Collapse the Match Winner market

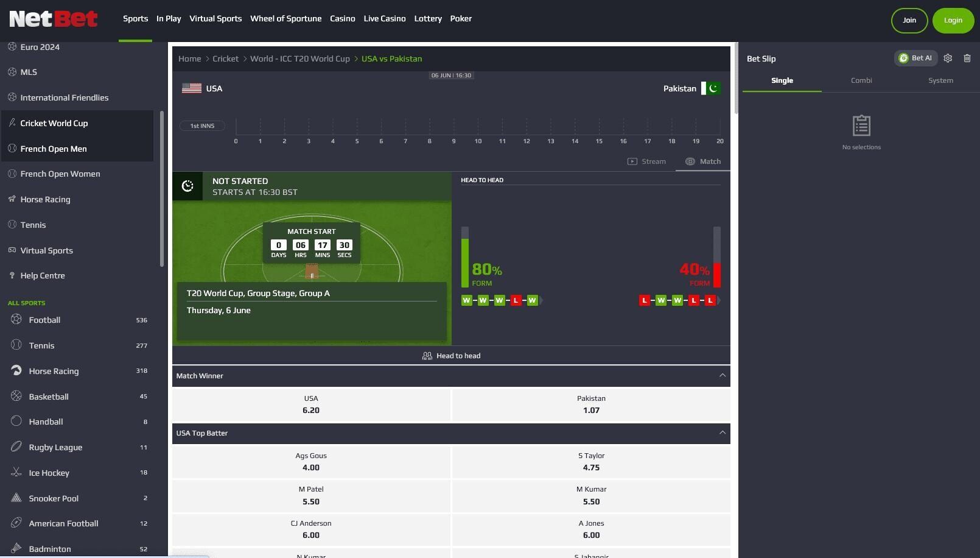coord(723,375)
